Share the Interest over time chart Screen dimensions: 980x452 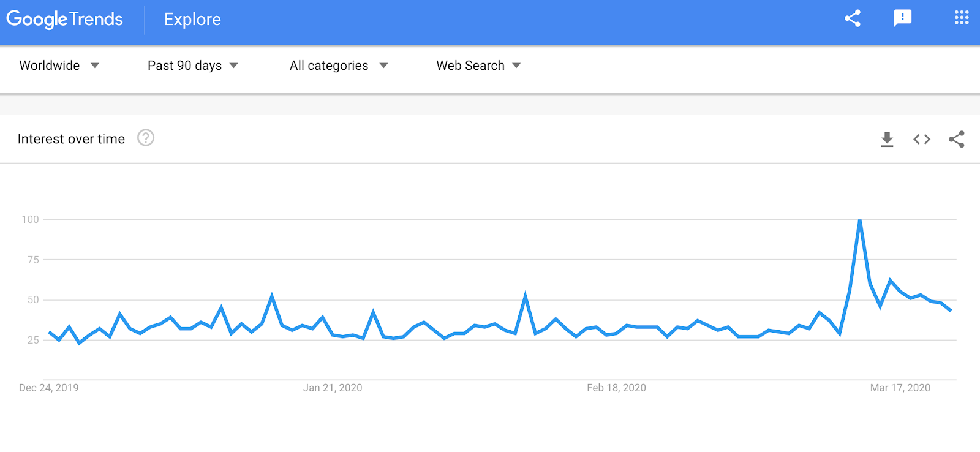click(956, 140)
